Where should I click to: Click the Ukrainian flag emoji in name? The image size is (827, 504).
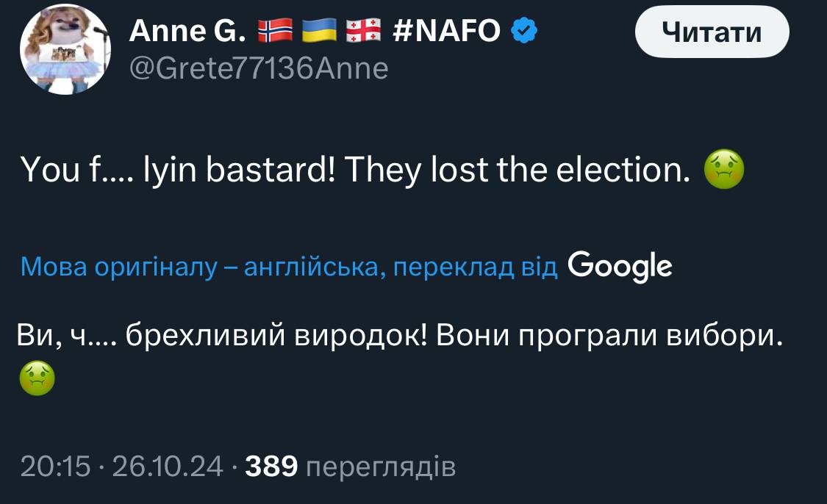click(318, 31)
